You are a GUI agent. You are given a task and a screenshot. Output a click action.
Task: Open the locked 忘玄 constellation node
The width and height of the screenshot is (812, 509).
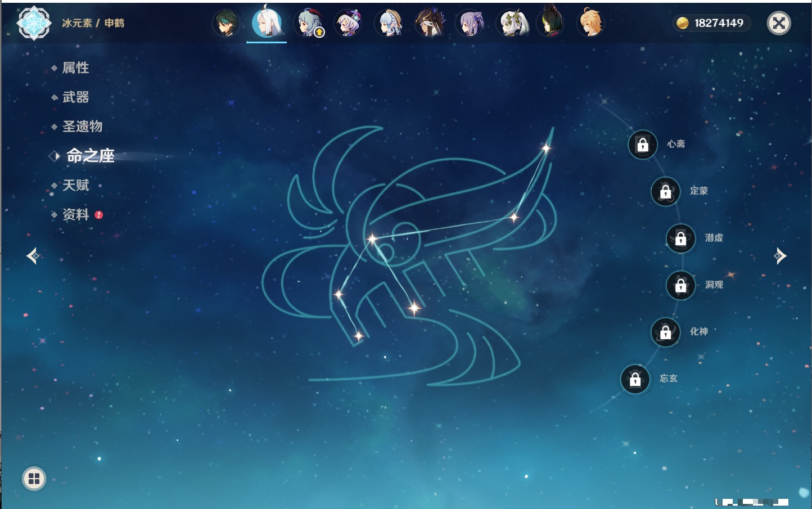(635, 380)
